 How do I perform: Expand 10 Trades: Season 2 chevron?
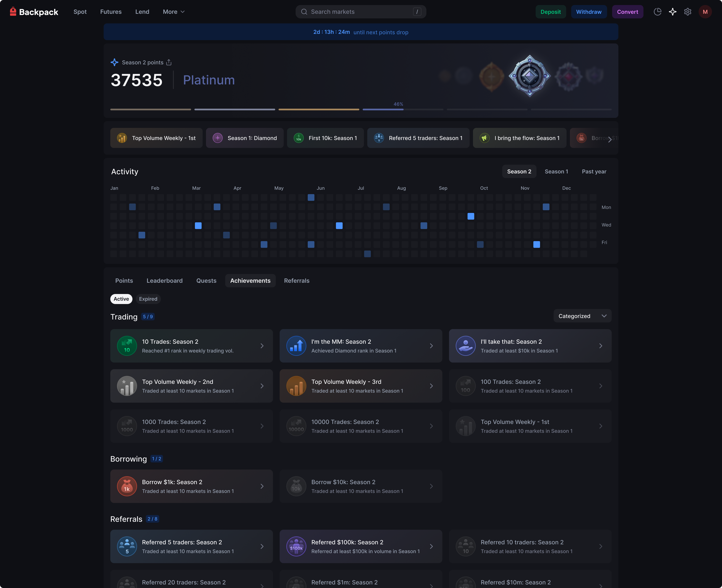262,346
